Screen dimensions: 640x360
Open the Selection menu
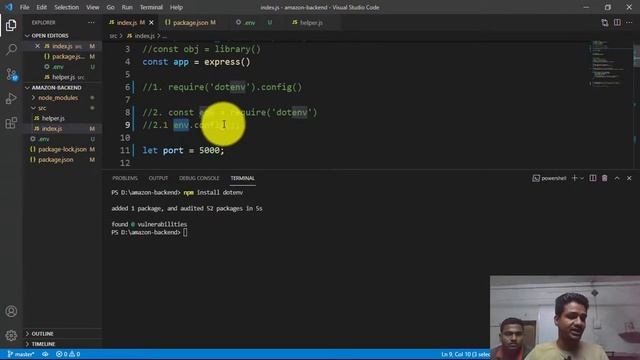[67, 7]
